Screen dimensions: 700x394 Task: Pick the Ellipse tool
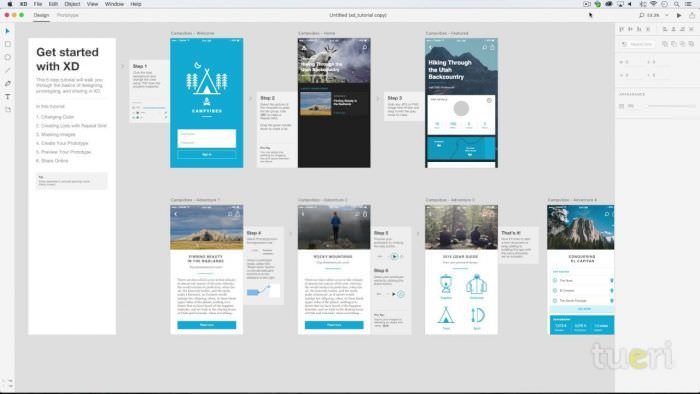coord(8,57)
